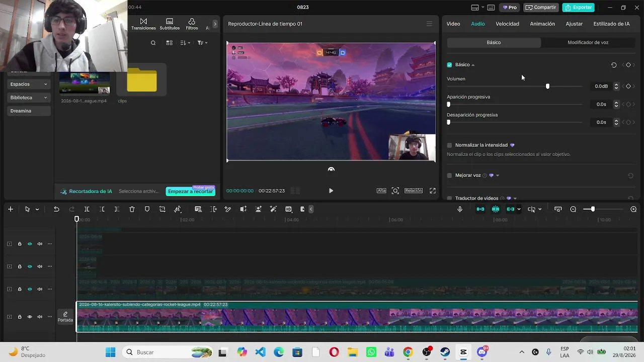Enable the Mejorar voz checkbox
The width and height of the screenshot is (644, 362).
tap(449, 175)
